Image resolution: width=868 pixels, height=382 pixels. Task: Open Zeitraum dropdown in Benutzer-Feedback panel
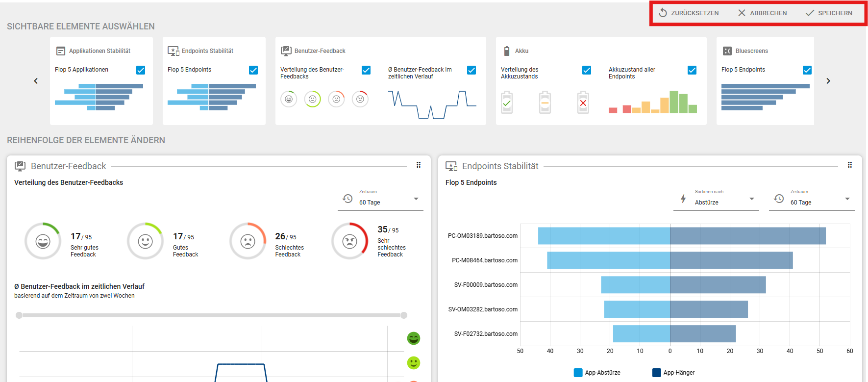380,199
